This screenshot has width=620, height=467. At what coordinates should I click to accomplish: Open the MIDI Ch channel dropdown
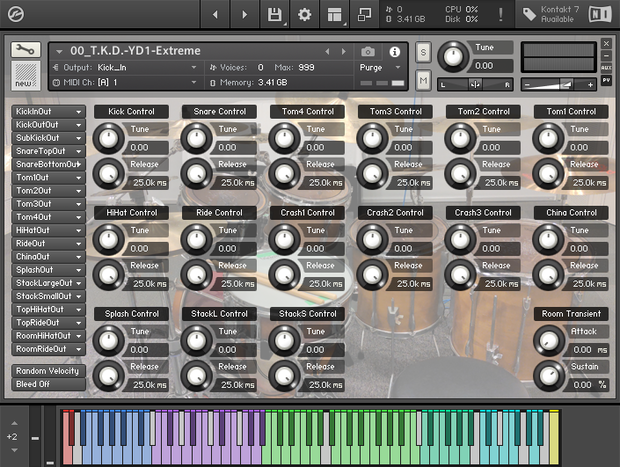[125, 83]
